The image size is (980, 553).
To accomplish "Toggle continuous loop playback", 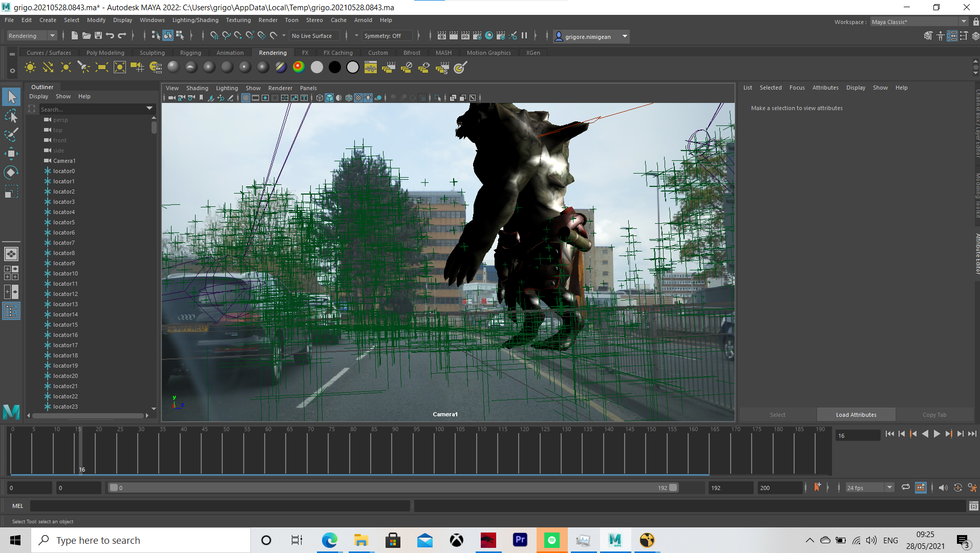I will click(905, 487).
